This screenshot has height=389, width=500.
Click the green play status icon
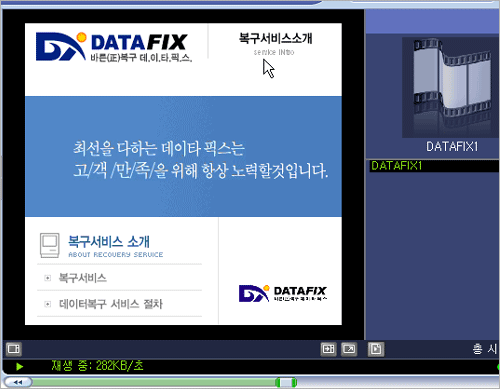19,366
